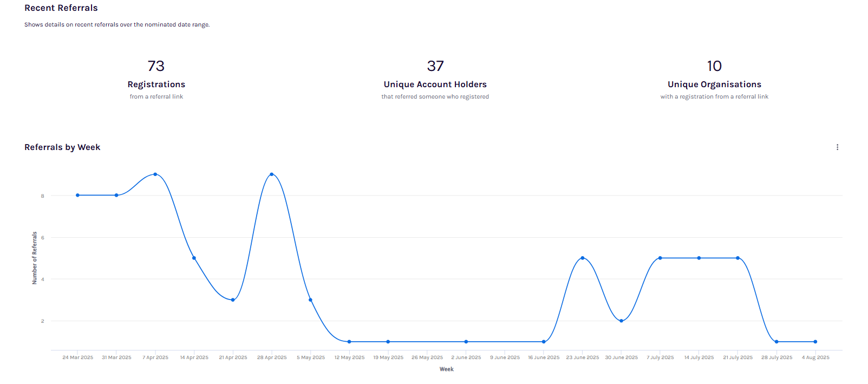The image size is (868, 384).
Task: Click the 73 Registrations count
Action: pos(156,66)
